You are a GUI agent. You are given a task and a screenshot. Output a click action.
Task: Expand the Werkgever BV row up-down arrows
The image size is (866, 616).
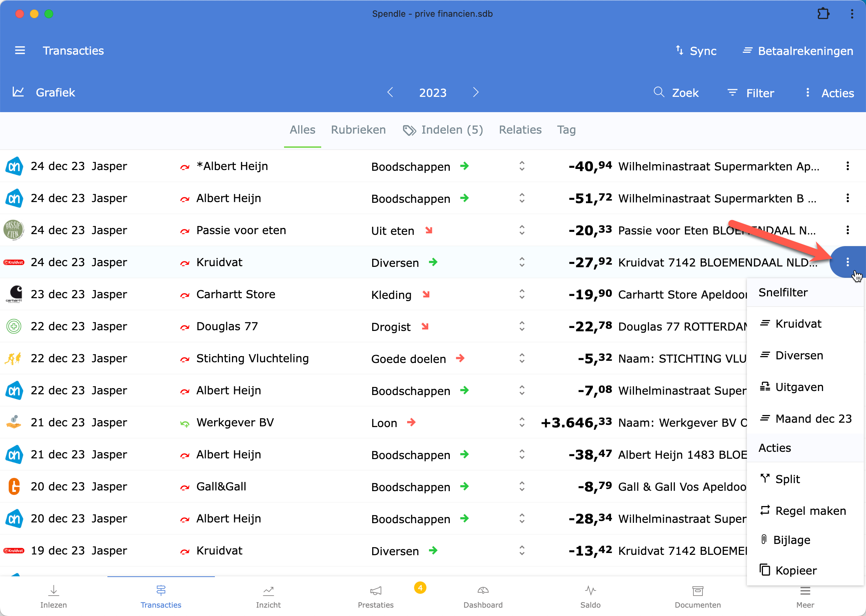[521, 422]
